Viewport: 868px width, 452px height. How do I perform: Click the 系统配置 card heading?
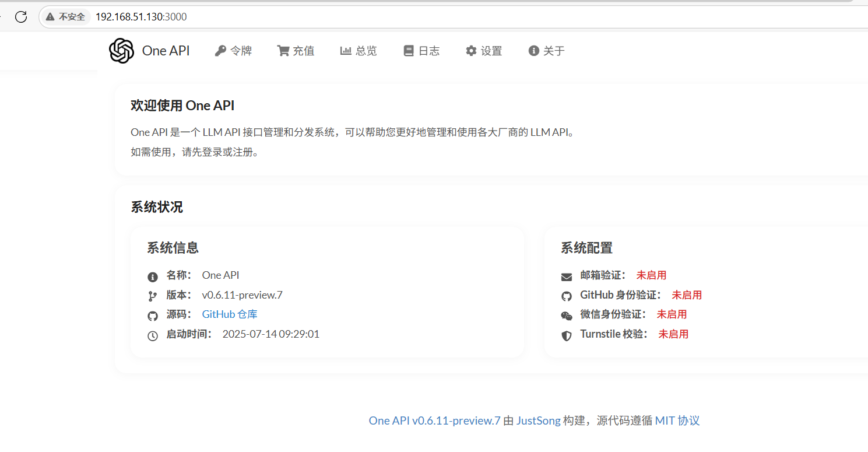click(x=587, y=248)
